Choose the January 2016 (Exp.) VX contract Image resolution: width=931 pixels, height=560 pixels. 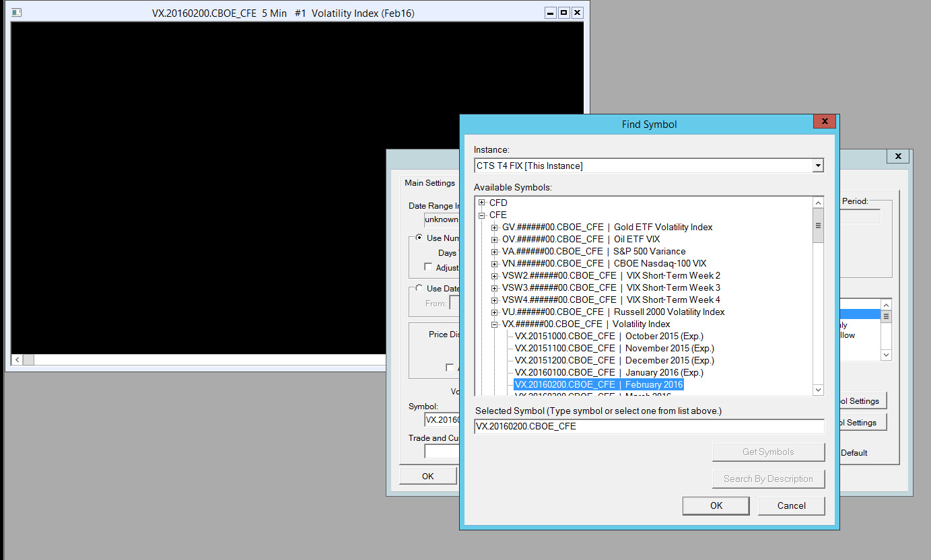coord(609,372)
